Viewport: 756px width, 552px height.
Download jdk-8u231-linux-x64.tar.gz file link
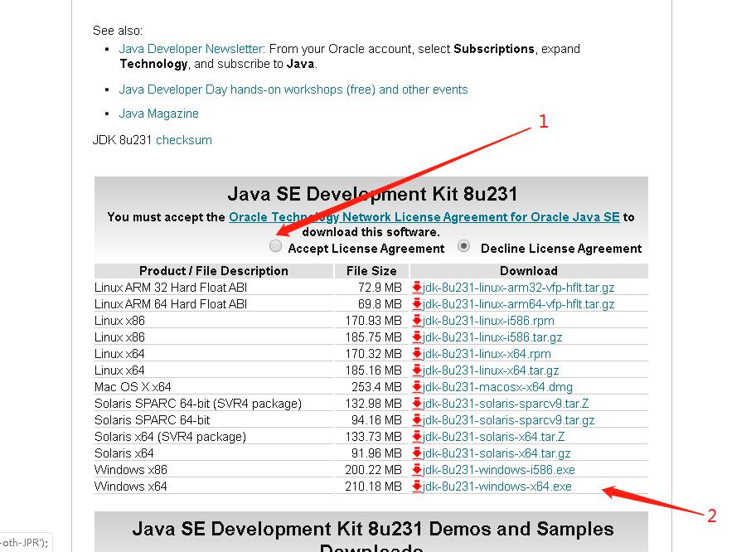[x=491, y=370]
